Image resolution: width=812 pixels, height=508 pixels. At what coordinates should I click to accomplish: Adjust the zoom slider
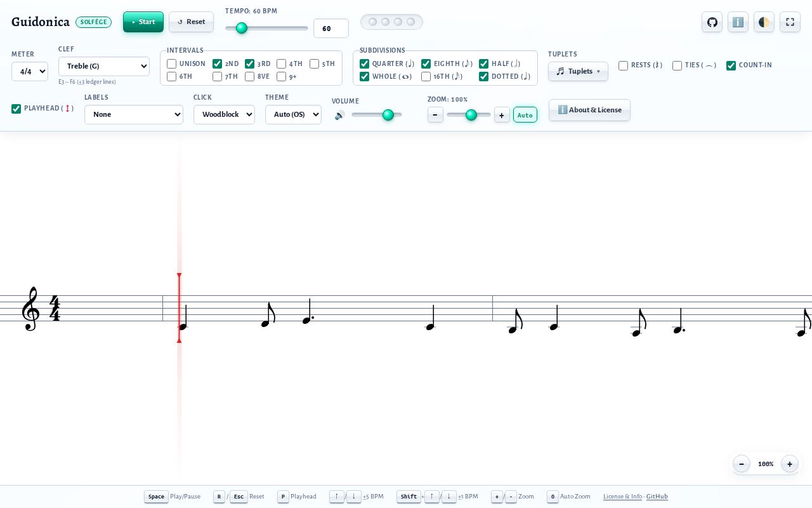pyautogui.click(x=469, y=115)
